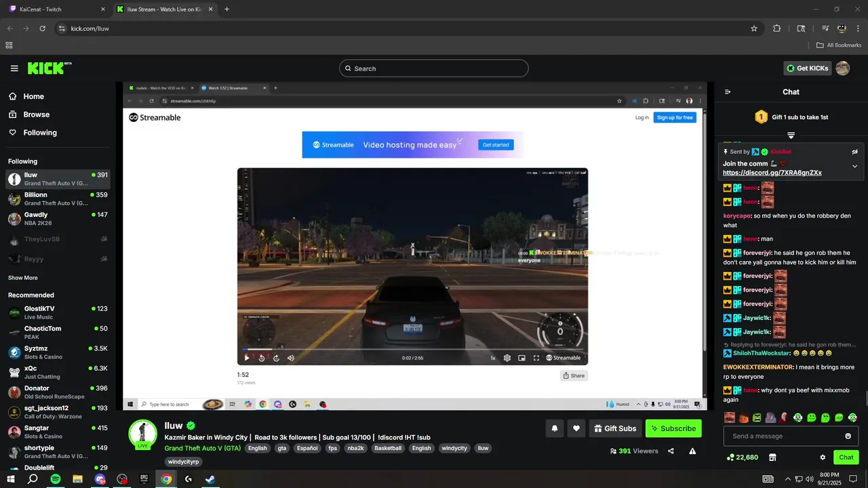Skip forward in Streamable video

coord(276,358)
